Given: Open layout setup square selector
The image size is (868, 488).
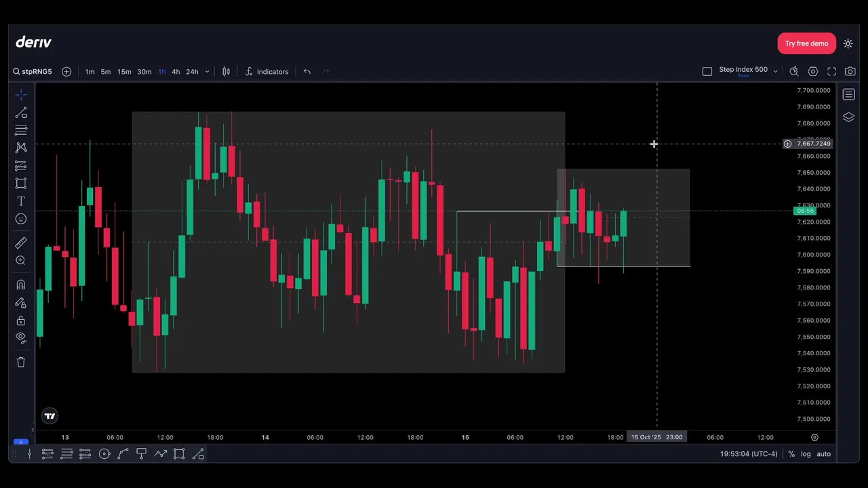Looking at the screenshot, I should coord(707,71).
